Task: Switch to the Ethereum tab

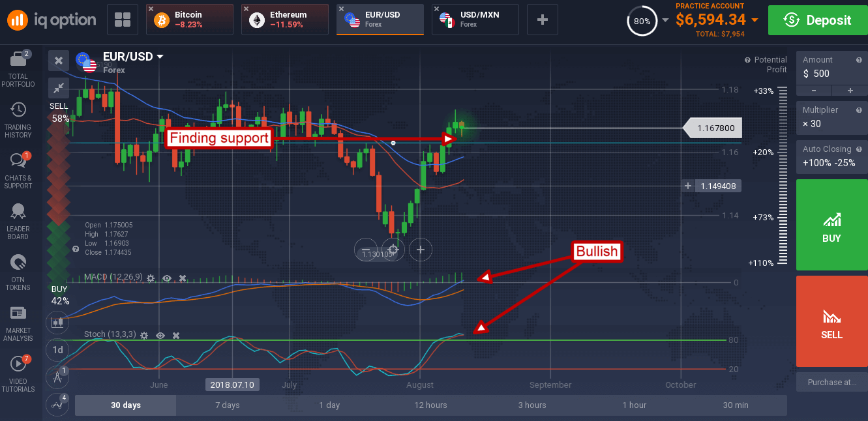Action: coord(285,20)
